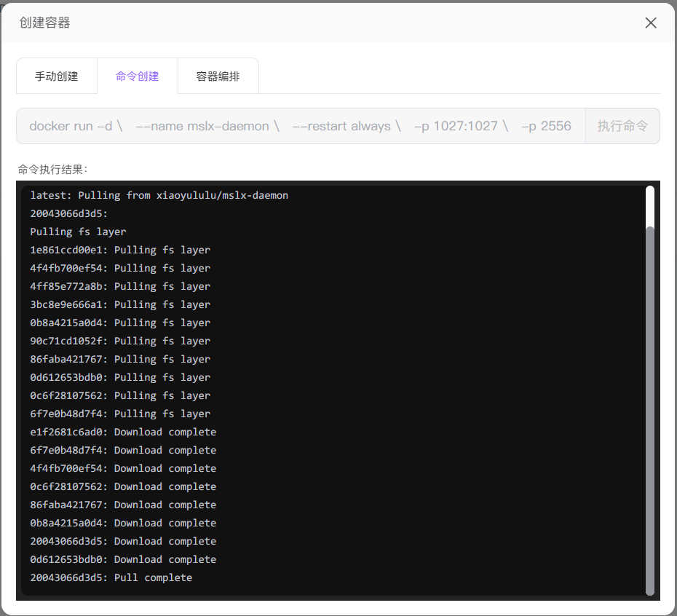Click the output panel vertical scrollbar thumb

(x=650, y=408)
